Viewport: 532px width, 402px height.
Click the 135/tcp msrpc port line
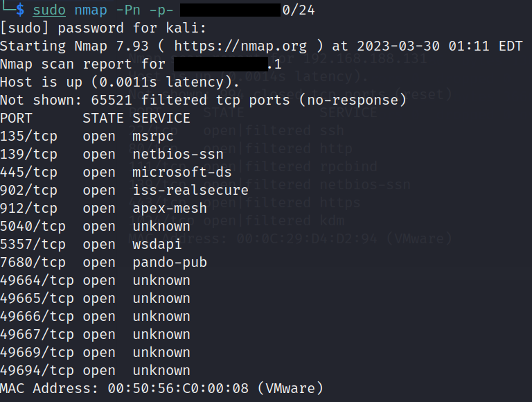[87, 136]
